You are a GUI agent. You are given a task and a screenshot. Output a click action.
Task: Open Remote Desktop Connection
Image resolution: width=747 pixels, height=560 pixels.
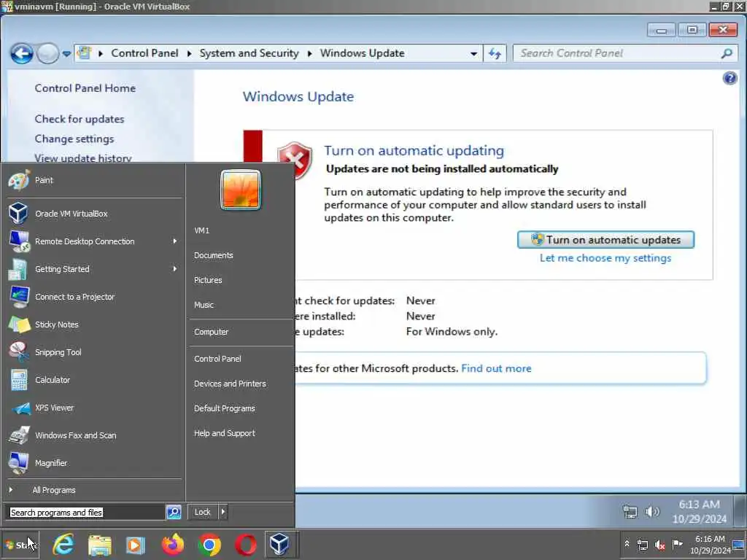click(94, 241)
